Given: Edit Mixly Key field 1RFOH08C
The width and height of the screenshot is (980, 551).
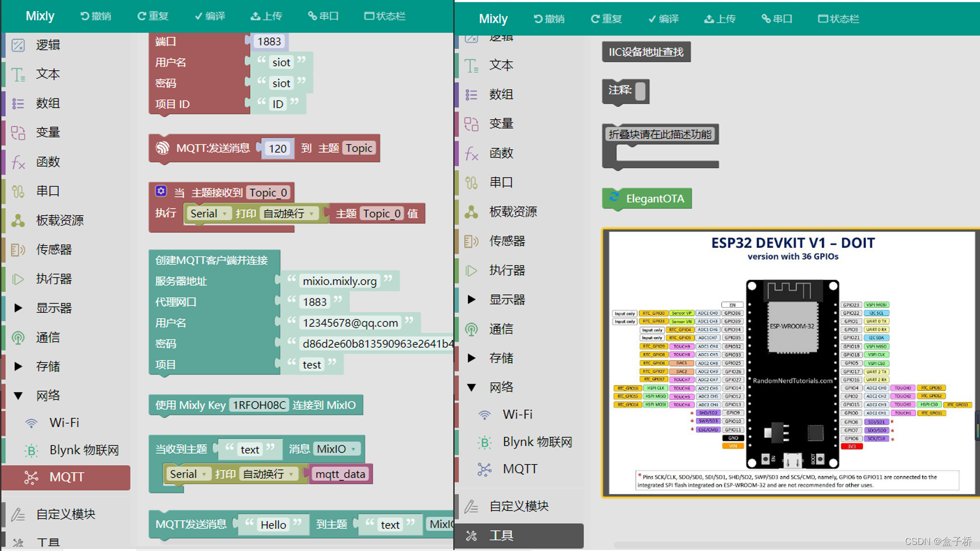Looking at the screenshot, I should [259, 405].
